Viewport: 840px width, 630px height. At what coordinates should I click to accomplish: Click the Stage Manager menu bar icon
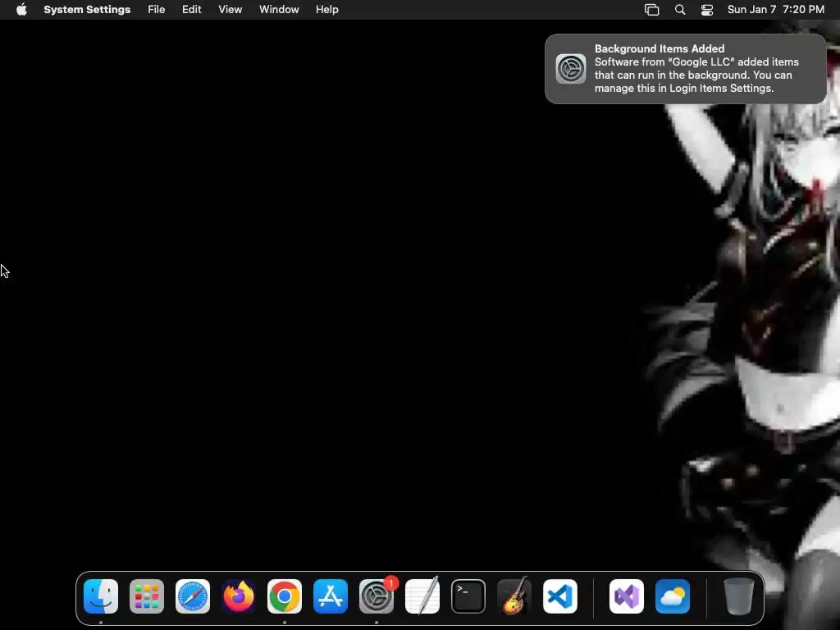click(651, 10)
